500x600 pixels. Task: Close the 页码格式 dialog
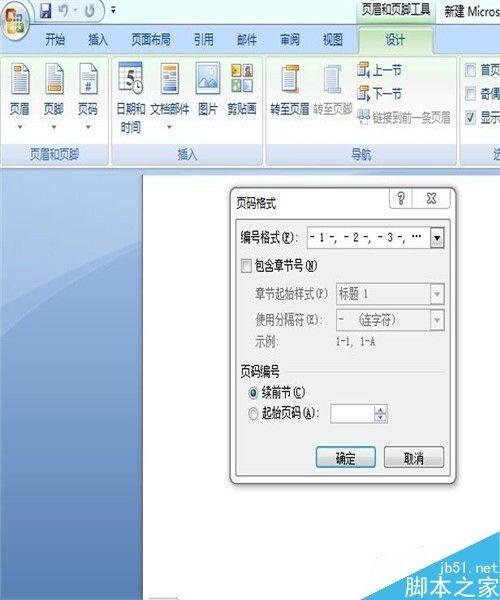pos(431,198)
